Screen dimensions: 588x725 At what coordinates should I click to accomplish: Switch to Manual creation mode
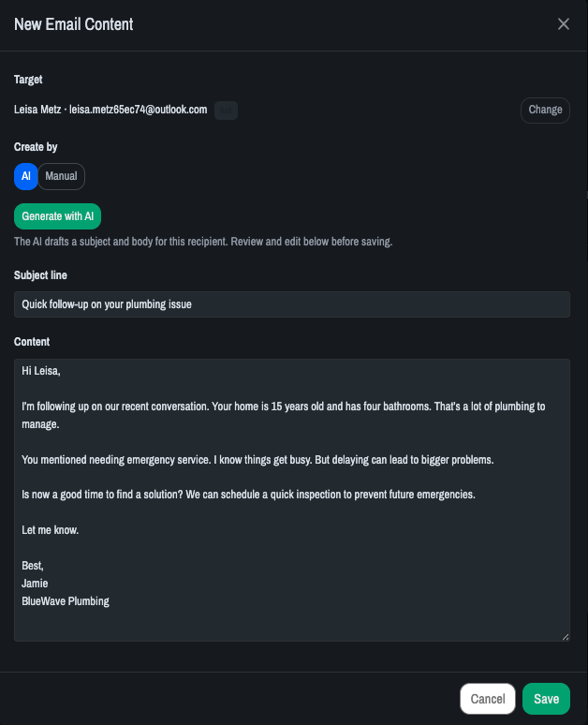(61, 176)
